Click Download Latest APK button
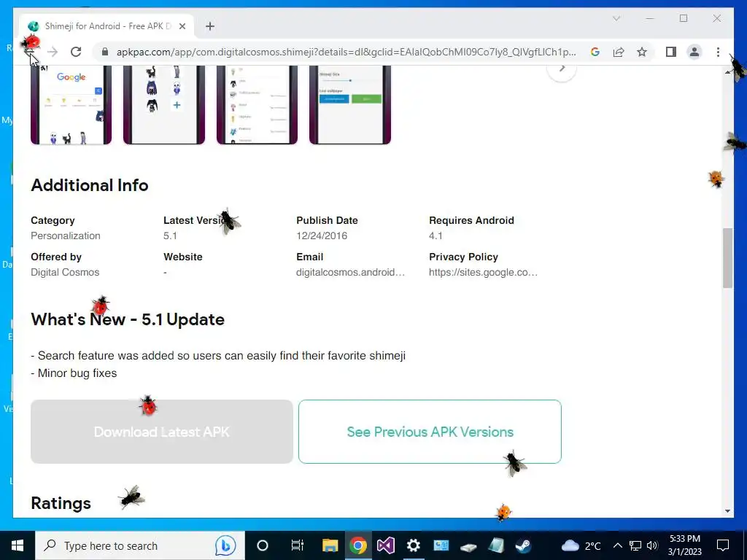 pyautogui.click(x=162, y=432)
